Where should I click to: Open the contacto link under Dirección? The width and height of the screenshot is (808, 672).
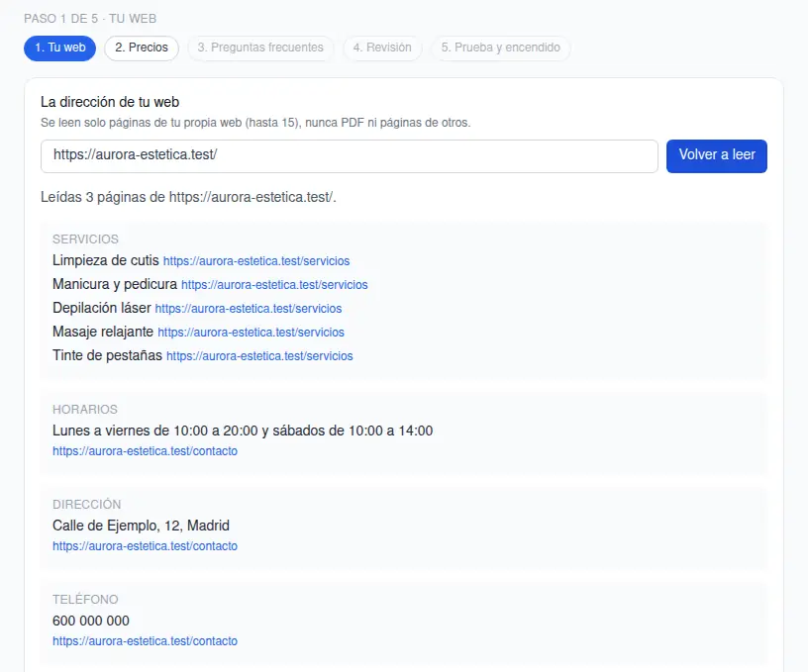145,546
